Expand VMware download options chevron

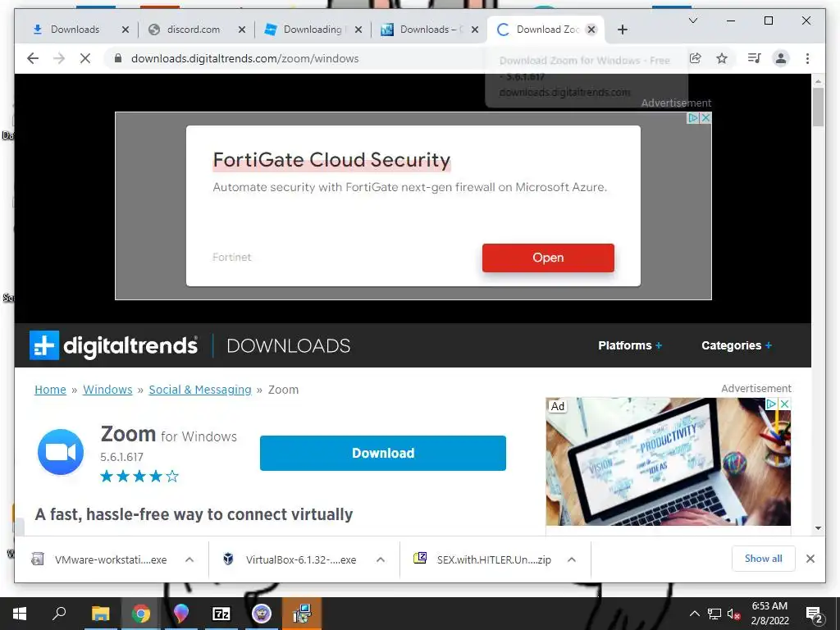(189, 559)
